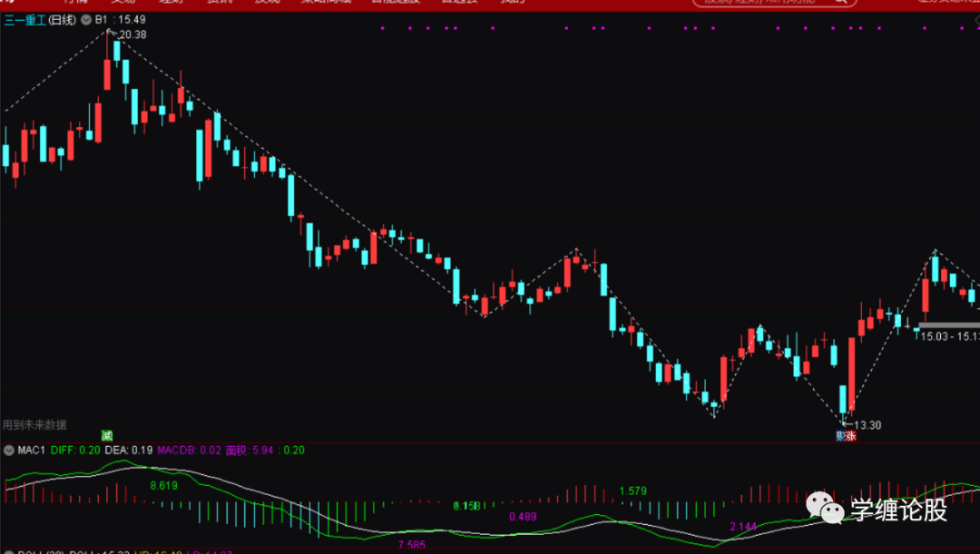Select the 三一重工 stock name label
This screenshot has width=980, height=554.
(25, 20)
